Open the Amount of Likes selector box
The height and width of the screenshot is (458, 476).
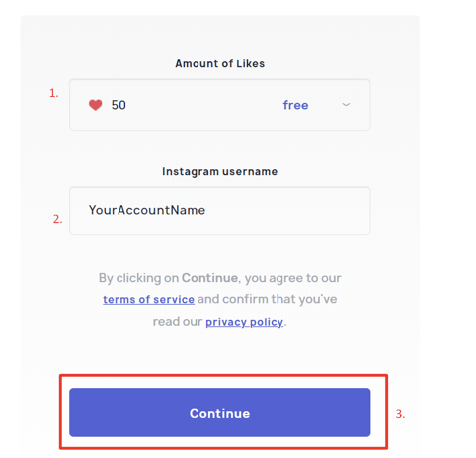pyautogui.click(x=220, y=105)
